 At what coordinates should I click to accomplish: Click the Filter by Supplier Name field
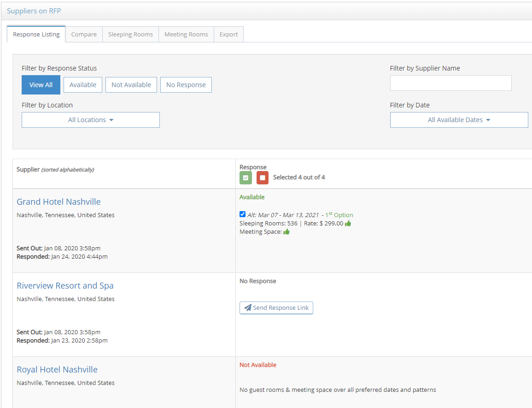pos(450,83)
